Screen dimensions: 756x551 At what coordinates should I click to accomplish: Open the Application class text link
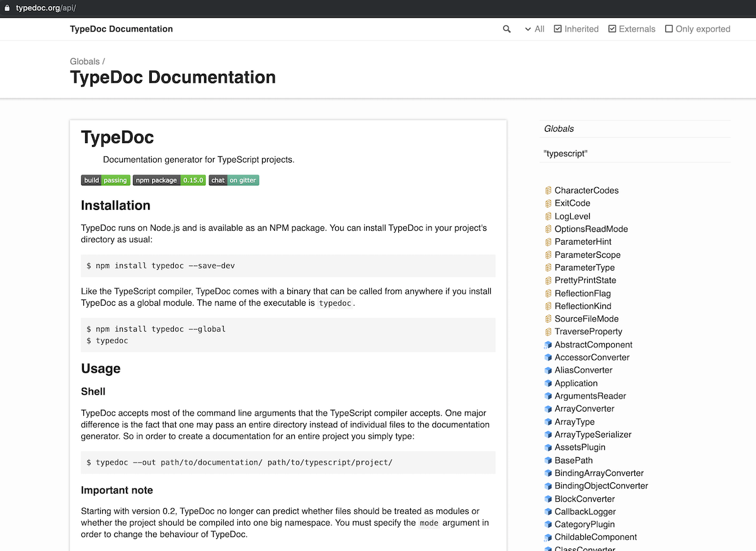576,383
